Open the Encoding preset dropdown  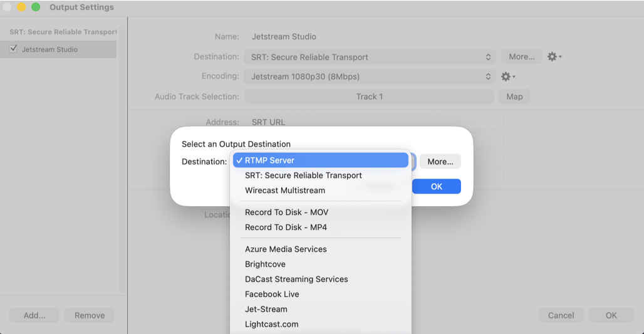[x=370, y=76]
